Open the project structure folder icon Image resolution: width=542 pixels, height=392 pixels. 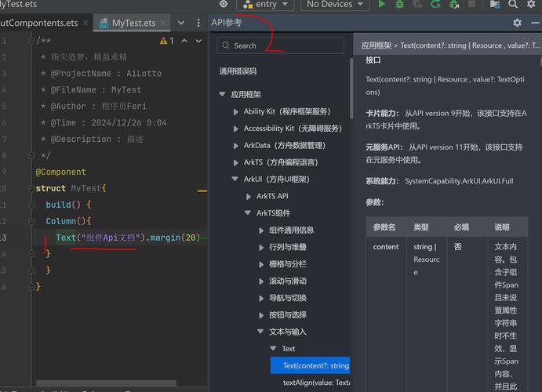coord(495,4)
